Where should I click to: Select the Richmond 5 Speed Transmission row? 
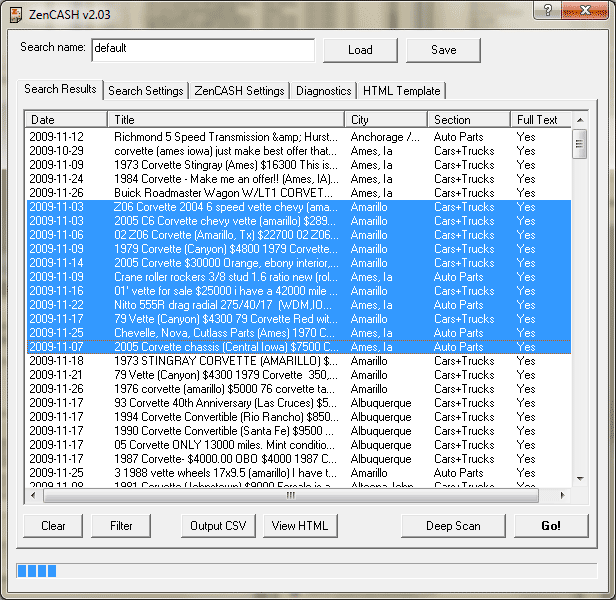tap(225, 137)
